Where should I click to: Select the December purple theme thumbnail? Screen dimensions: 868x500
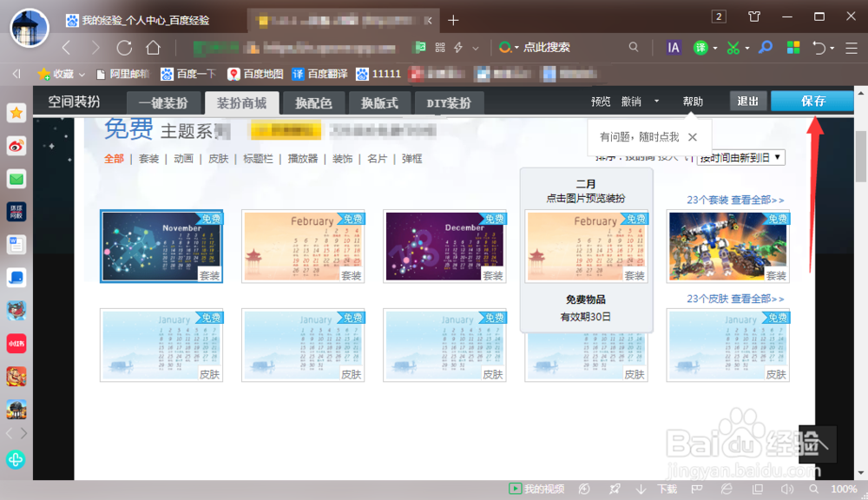(444, 247)
